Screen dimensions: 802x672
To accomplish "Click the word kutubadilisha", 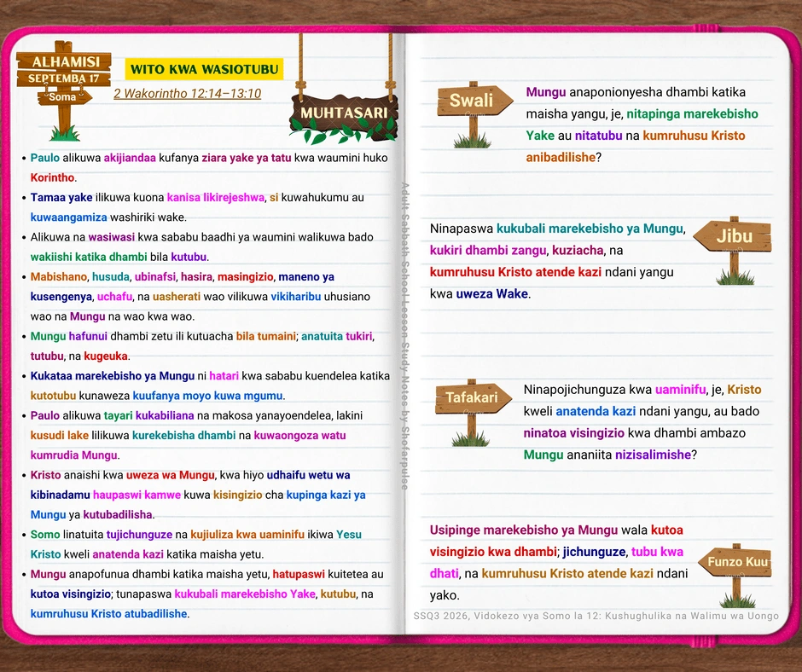I will 118,515.
